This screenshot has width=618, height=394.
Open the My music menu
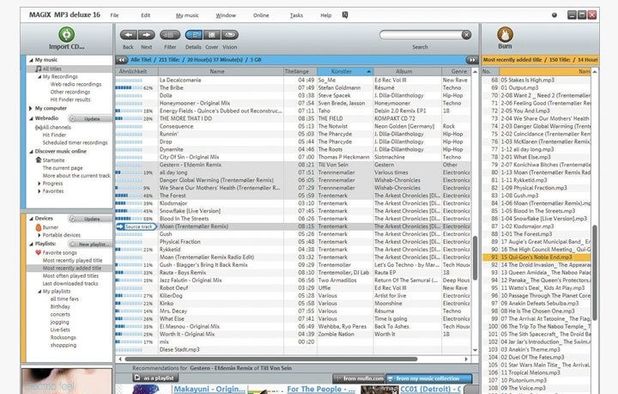(187, 15)
